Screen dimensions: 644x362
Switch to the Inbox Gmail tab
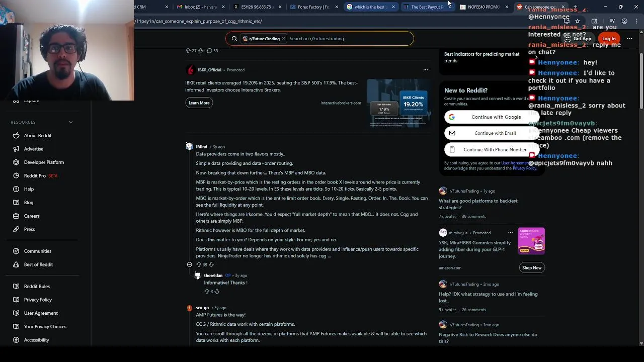[200, 7]
